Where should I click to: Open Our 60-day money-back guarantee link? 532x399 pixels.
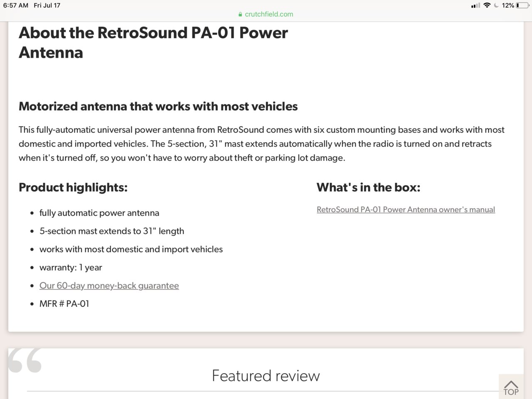coord(109,286)
